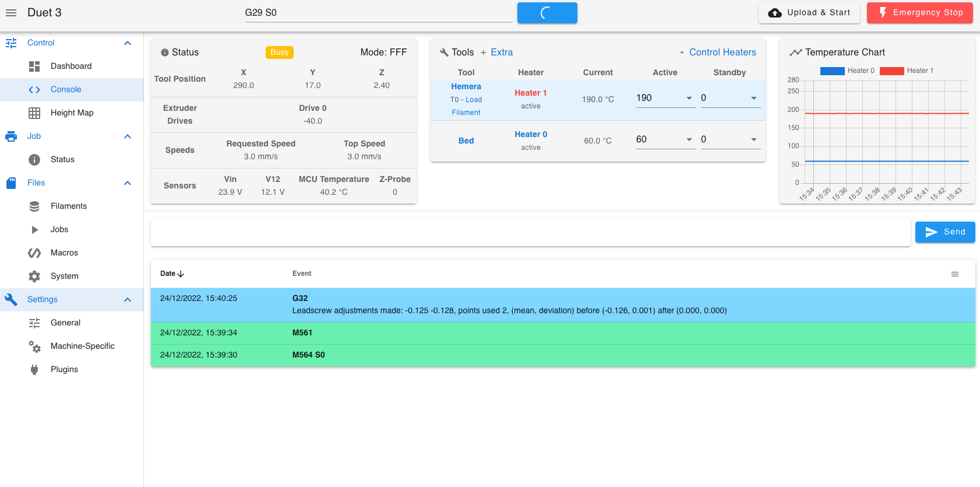Click the Job printer icon
Image resolution: width=980 pixels, height=487 pixels.
[x=11, y=136]
